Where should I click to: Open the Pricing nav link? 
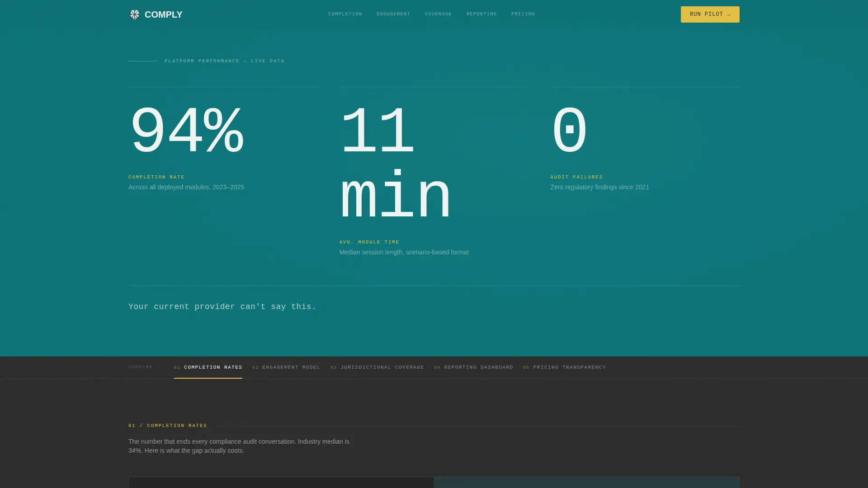click(x=523, y=14)
